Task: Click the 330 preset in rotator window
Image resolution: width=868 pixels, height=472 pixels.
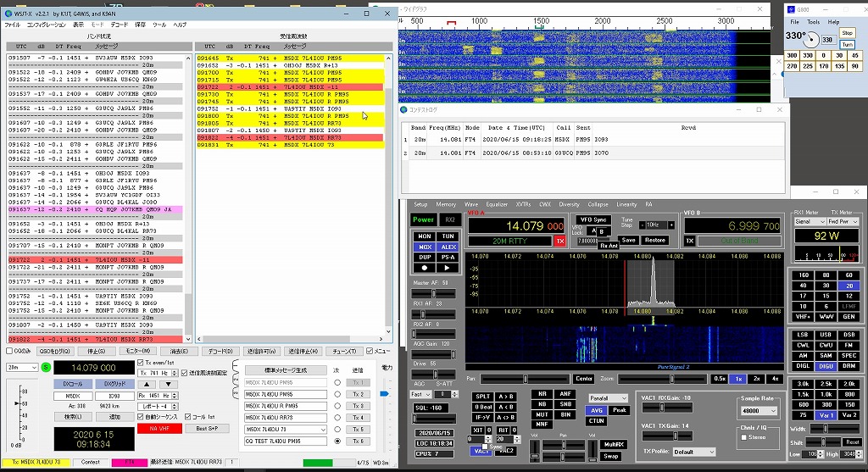Action: click(808, 55)
